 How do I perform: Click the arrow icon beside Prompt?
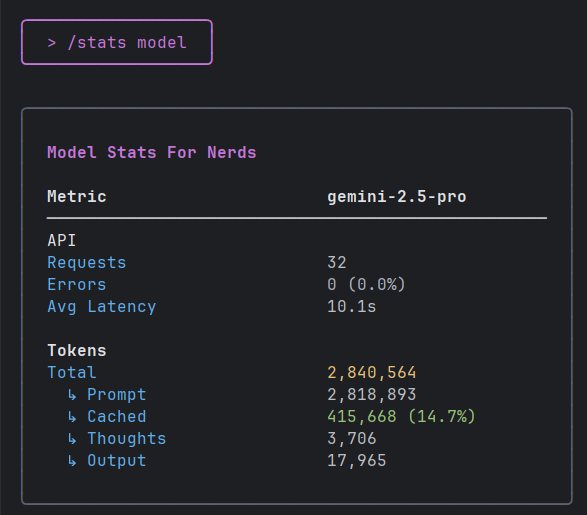72,395
